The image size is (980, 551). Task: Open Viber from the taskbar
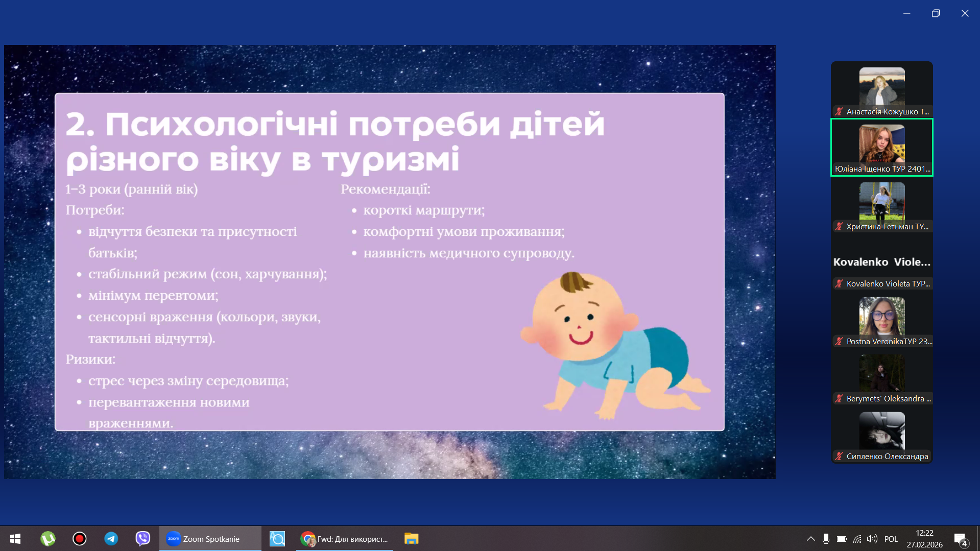143,539
